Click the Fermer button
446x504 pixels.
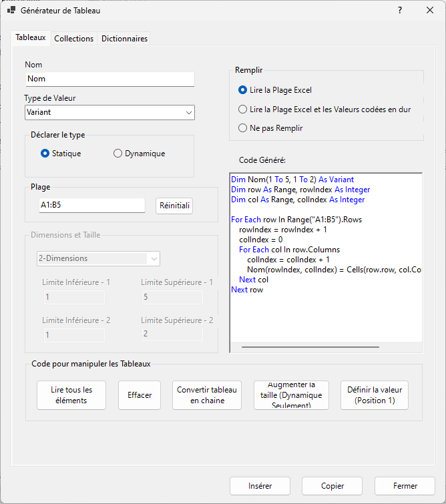(x=405, y=486)
